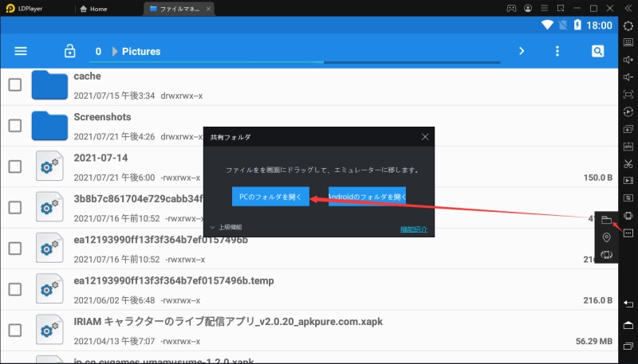Check the cache folder checkbox

pyautogui.click(x=15, y=85)
